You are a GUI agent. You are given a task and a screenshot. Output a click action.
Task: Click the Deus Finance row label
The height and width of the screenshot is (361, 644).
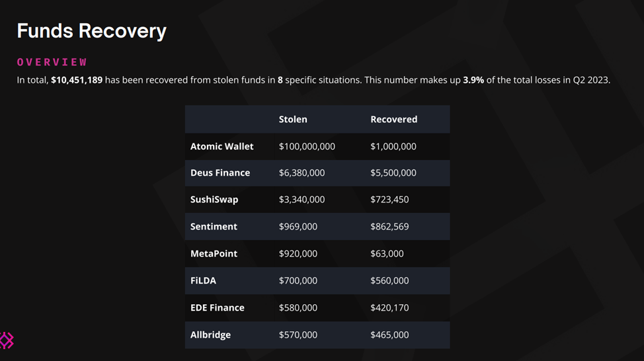coord(220,173)
